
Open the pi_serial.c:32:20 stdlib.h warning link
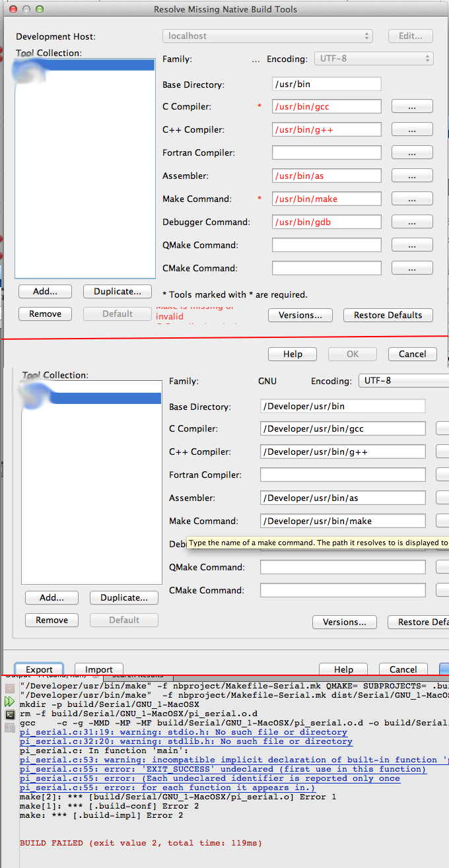(186, 741)
